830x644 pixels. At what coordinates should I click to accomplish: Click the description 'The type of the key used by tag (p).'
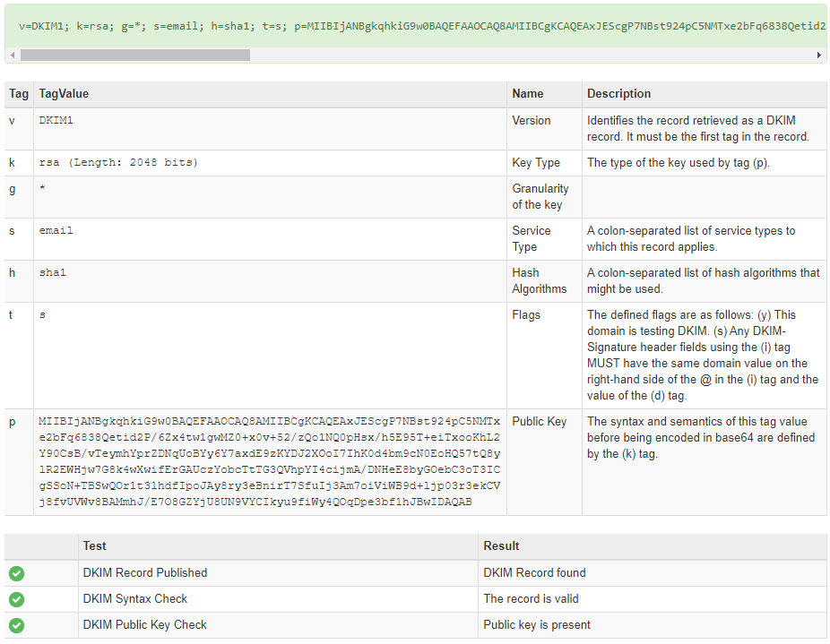[x=679, y=162]
